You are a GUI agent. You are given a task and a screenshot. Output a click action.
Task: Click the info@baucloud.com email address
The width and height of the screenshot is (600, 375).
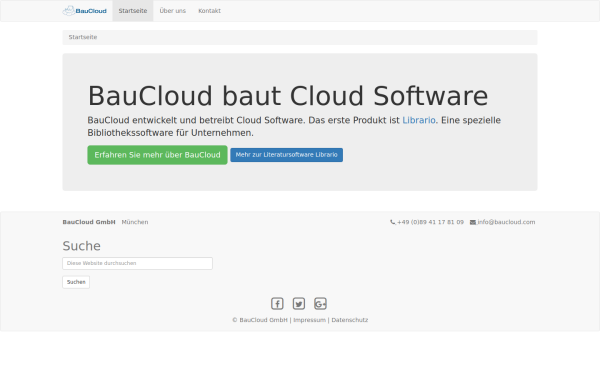coord(506,222)
